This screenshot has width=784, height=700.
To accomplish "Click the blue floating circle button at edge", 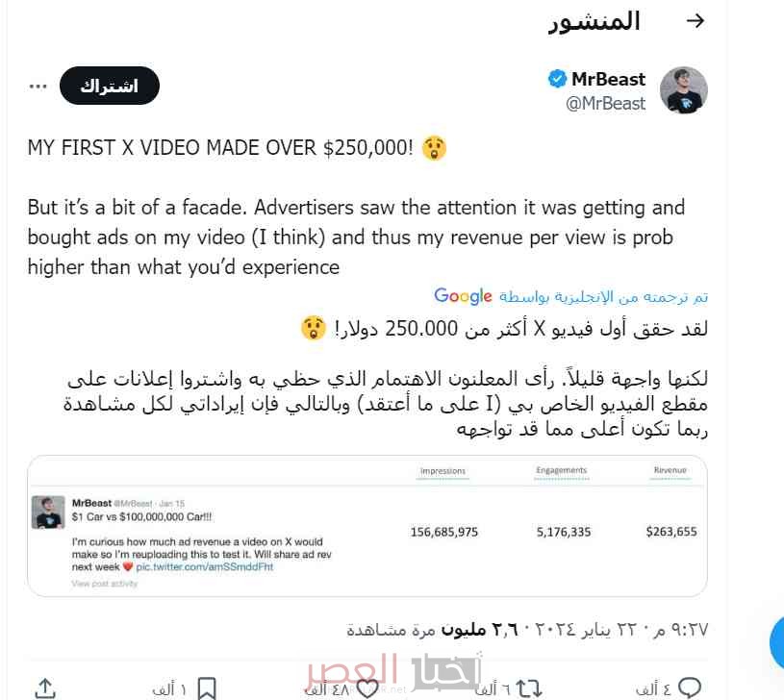I will 776,643.
